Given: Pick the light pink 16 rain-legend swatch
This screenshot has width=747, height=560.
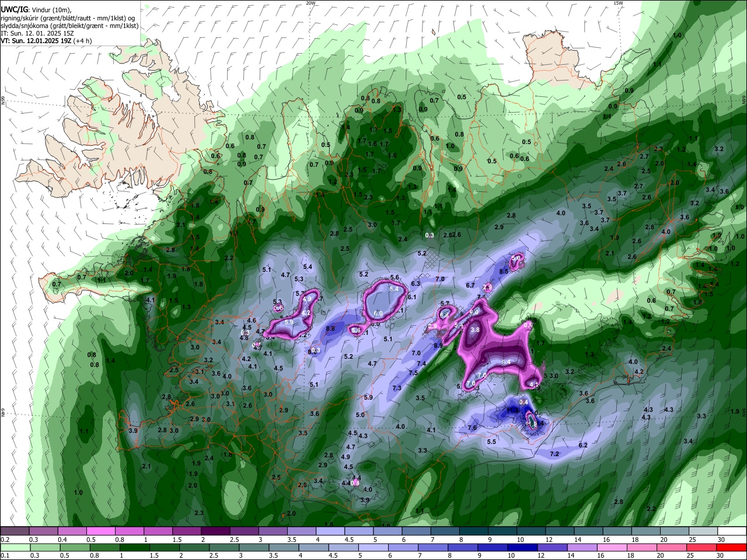Looking at the screenshot, I should [x=612, y=548].
